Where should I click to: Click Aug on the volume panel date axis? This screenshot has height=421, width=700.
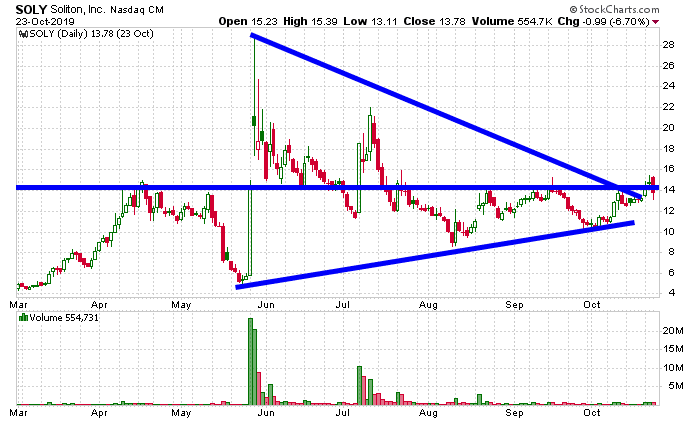click(428, 413)
